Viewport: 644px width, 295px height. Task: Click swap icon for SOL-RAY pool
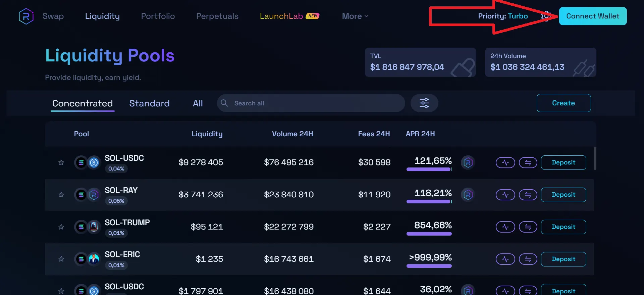tap(528, 195)
